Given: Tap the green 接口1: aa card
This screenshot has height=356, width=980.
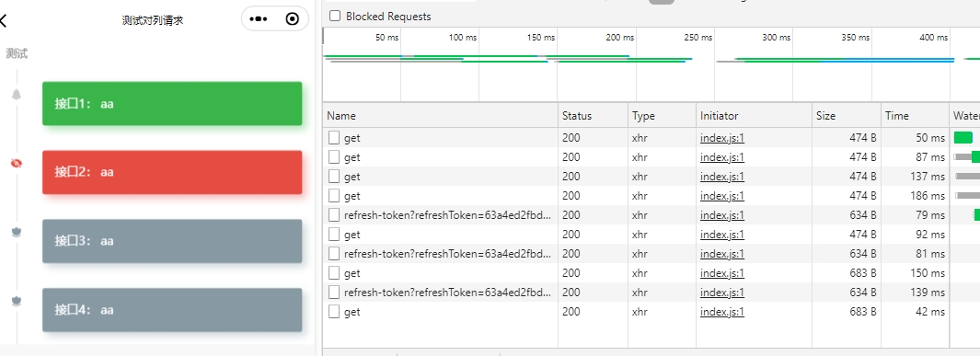Looking at the screenshot, I should [172, 104].
